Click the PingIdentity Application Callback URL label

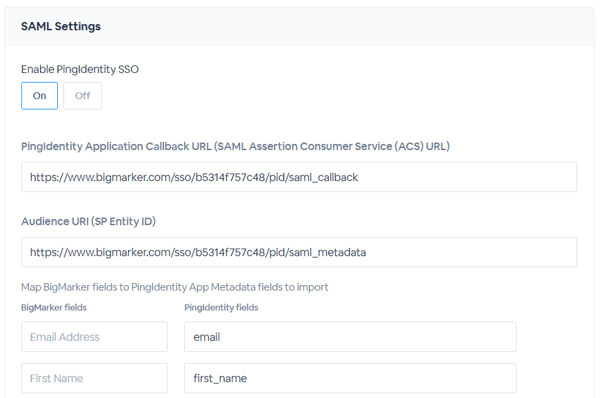point(235,146)
